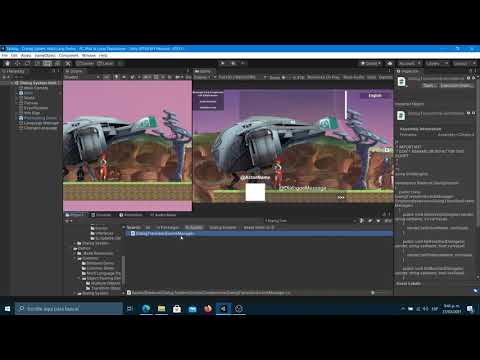Open the Gizmos dropdown in Game view

point(386,77)
